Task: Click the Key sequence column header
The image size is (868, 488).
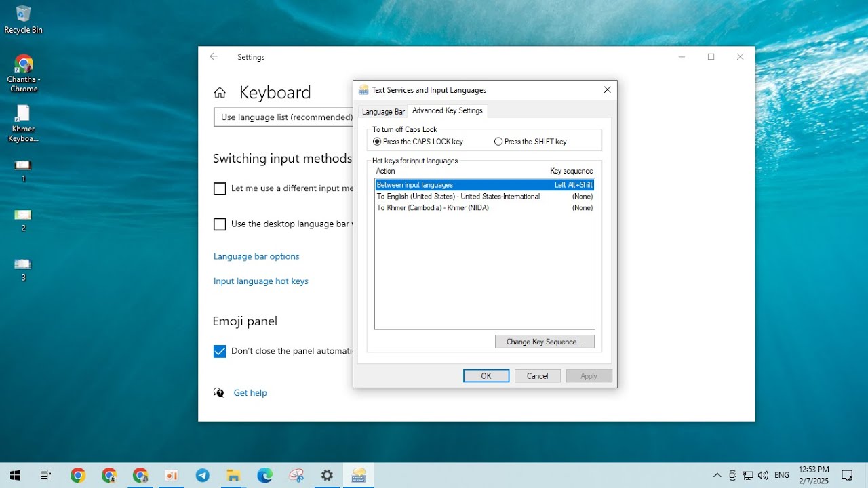Action: 572,171
